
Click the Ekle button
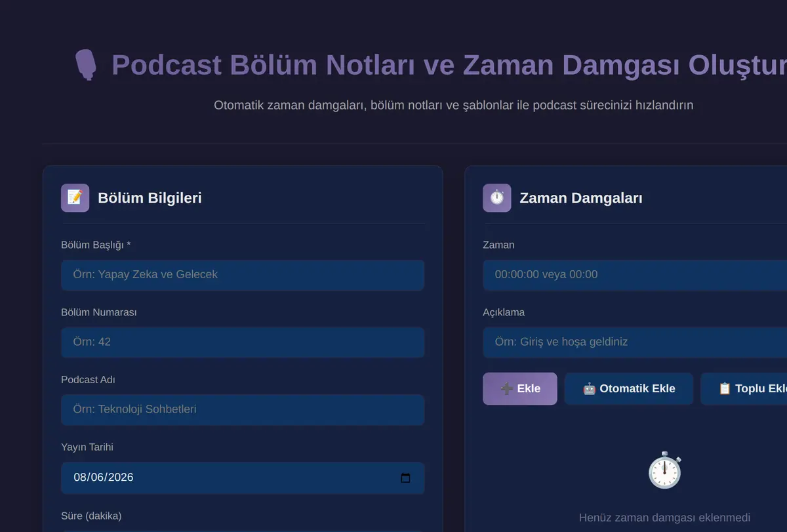520,388
